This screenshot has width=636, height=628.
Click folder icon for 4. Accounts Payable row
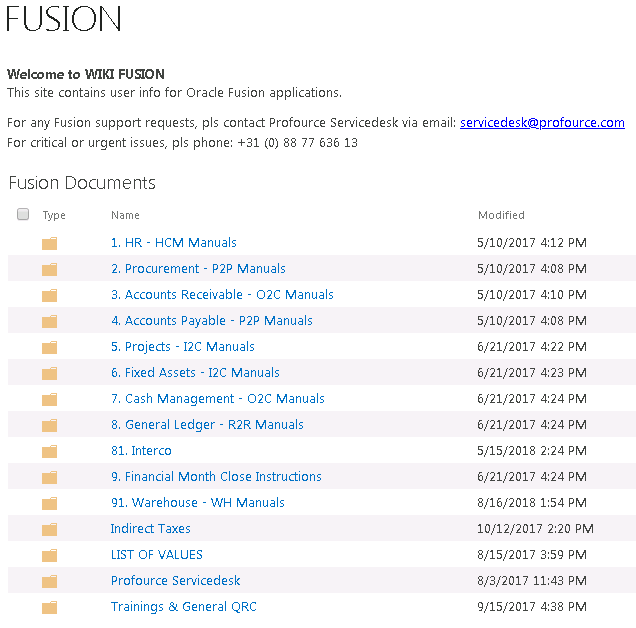tap(49, 321)
